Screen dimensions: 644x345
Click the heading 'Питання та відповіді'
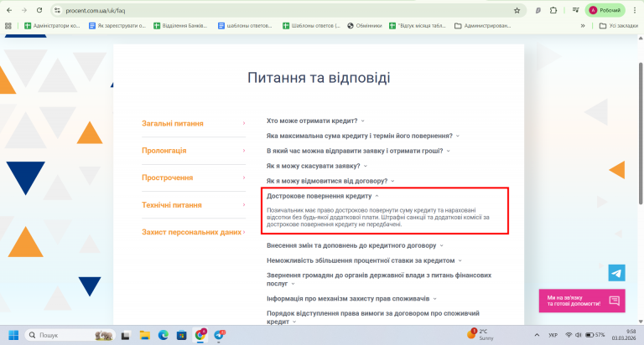319,78
